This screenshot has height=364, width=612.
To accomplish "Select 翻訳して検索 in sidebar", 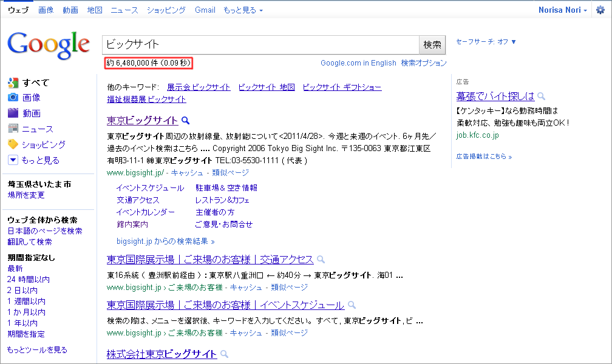I will pos(30,242).
